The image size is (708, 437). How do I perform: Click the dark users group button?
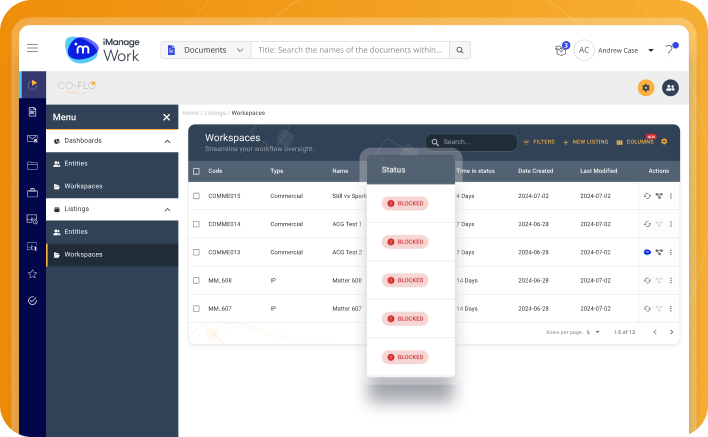tap(670, 88)
